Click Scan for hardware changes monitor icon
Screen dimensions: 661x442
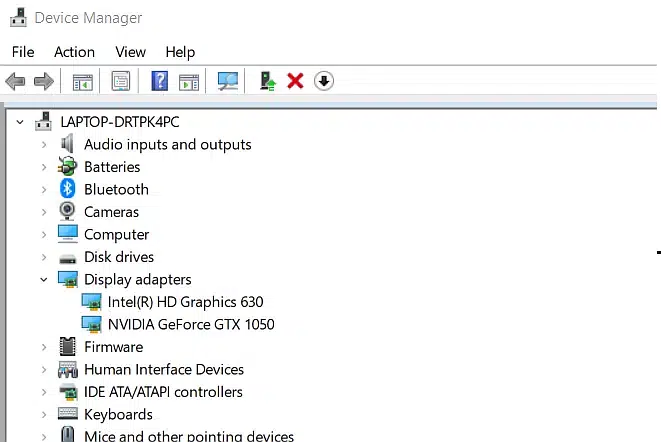pyautogui.click(x=229, y=81)
